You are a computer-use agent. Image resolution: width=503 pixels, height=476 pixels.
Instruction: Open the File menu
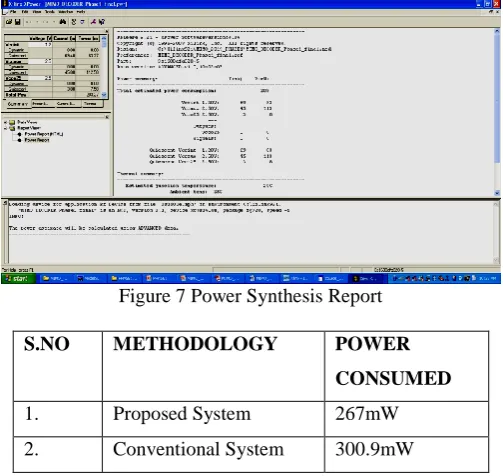click(x=13, y=12)
